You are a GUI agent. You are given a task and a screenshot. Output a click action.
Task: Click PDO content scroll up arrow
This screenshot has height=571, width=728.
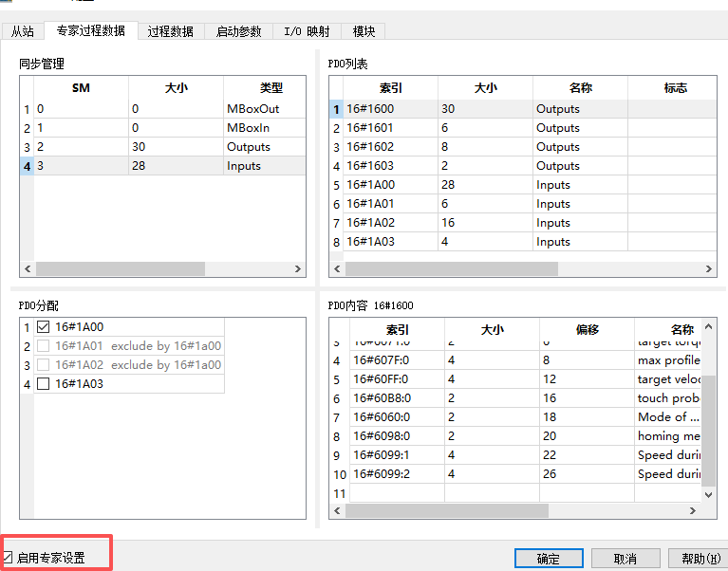(708, 326)
